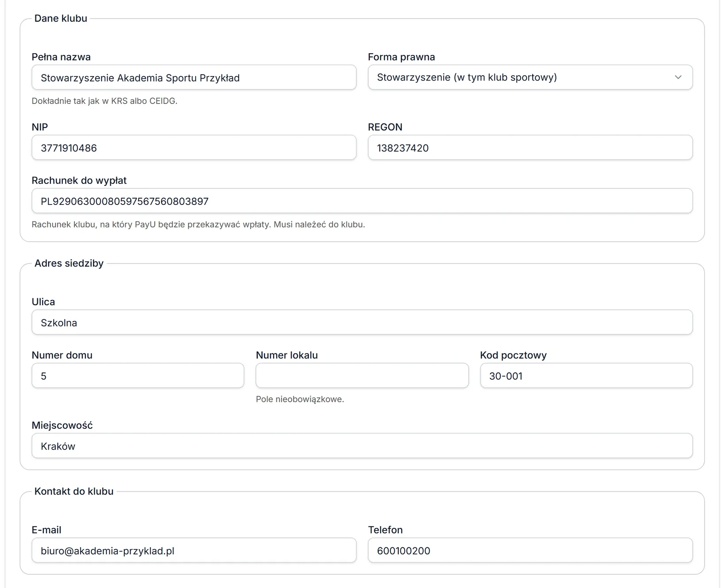Click the Numer domu field
The height and width of the screenshot is (588, 726).
138,376
